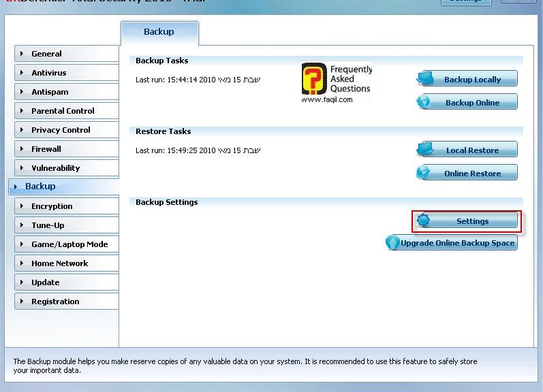Expand the Antivirus section arrow
The width and height of the screenshot is (543, 392).
[22, 73]
